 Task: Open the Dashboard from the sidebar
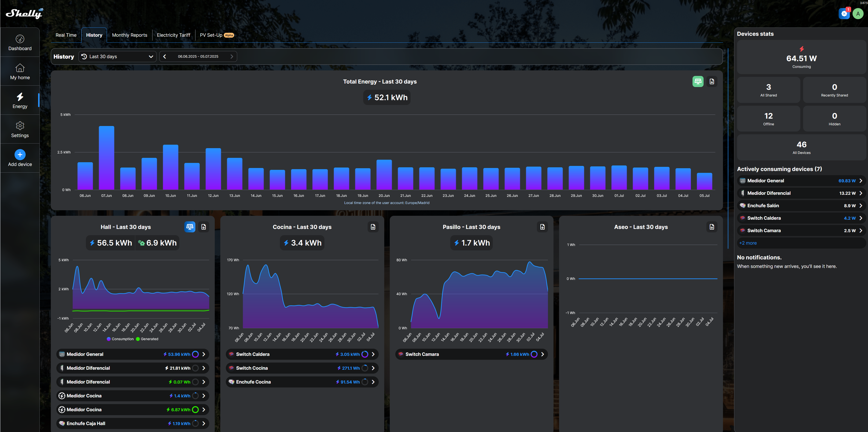click(20, 42)
